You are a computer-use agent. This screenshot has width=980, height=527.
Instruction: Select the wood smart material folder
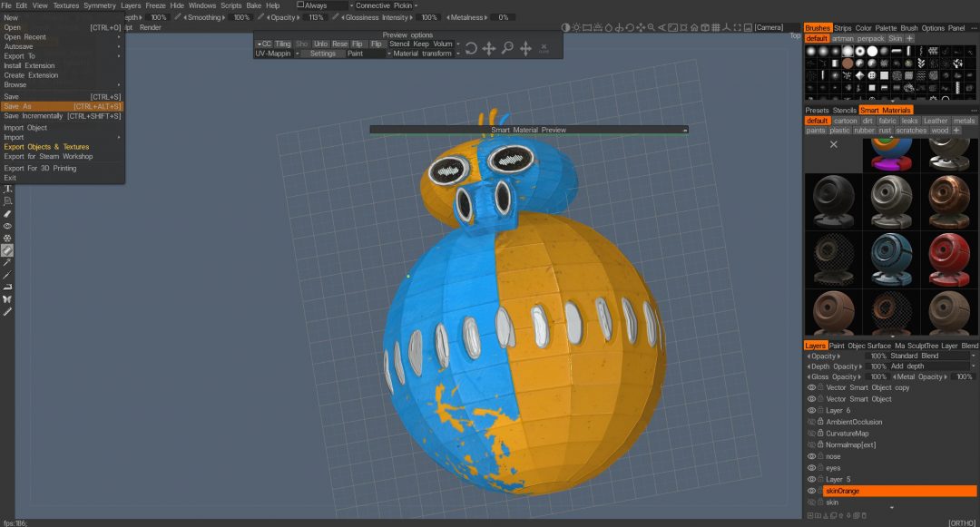click(x=939, y=131)
